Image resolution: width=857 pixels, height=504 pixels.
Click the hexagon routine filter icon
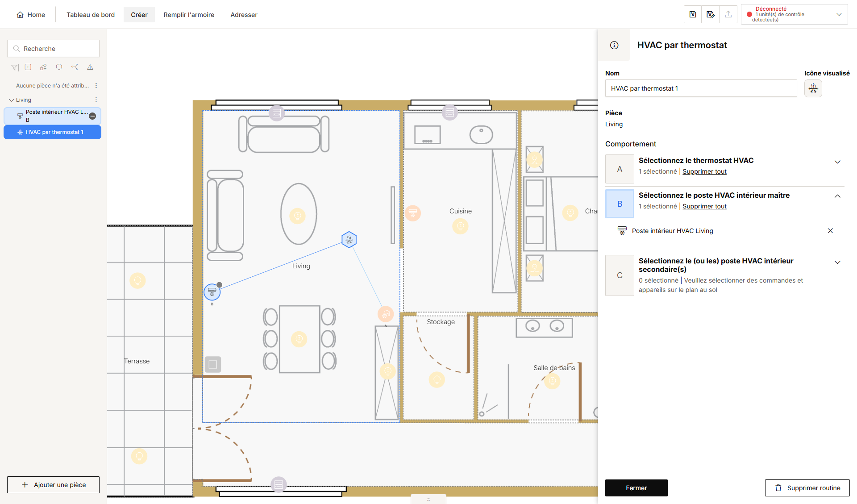tap(59, 67)
